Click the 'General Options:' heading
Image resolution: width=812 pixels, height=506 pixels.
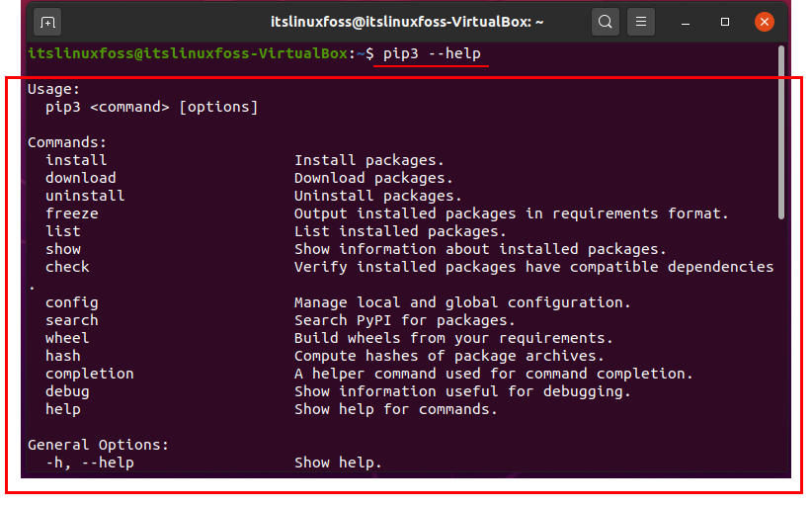point(99,445)
